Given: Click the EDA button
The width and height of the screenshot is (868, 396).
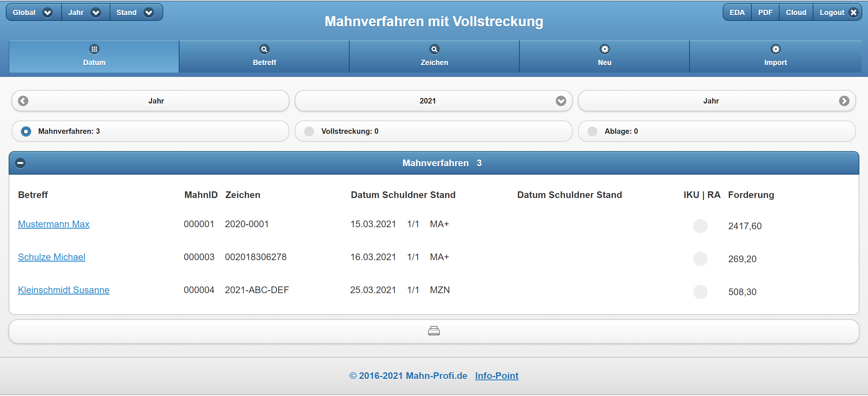Looking at the screenshot, I should tap(737, 12).
